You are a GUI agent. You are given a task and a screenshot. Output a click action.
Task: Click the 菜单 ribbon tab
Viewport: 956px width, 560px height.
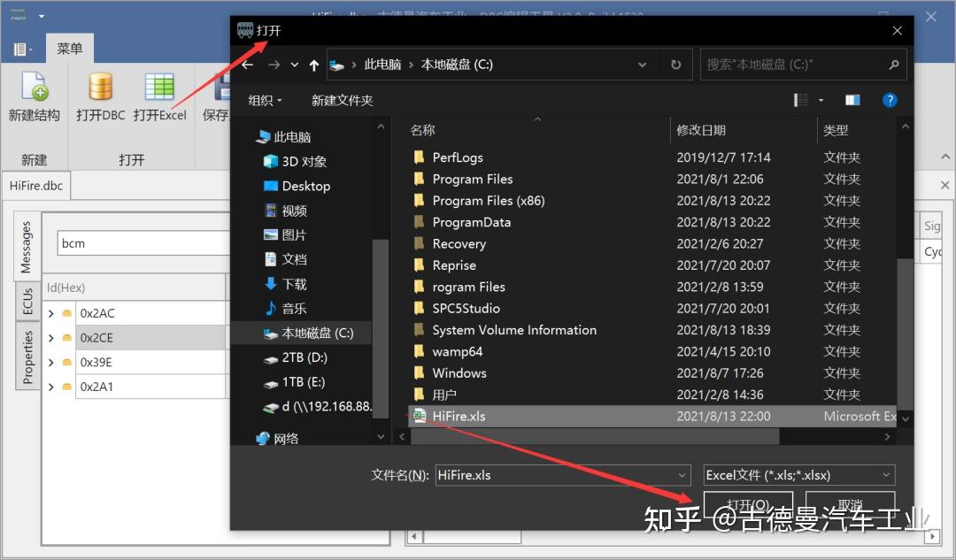(70, 49)
